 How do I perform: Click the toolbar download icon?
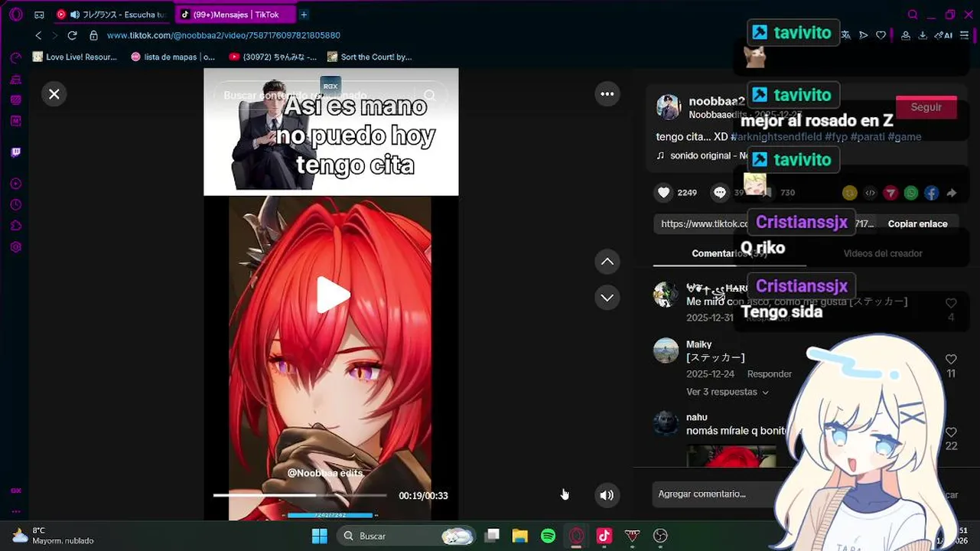(x=923, y=35)
